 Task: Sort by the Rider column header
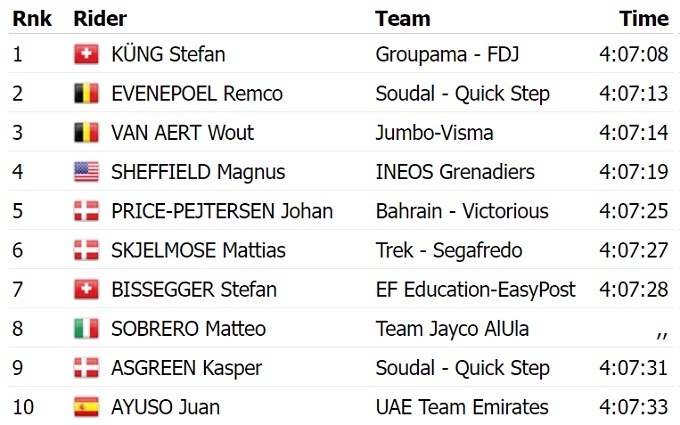tap(100, 18)
